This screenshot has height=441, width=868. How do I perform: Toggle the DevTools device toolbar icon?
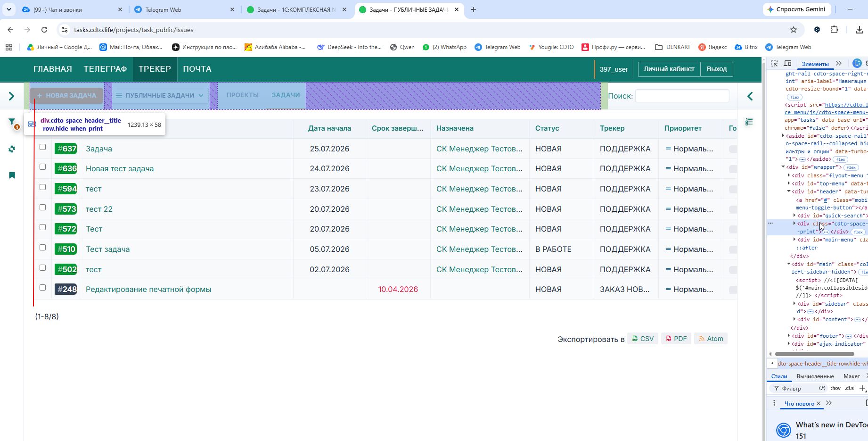(787, 64)
